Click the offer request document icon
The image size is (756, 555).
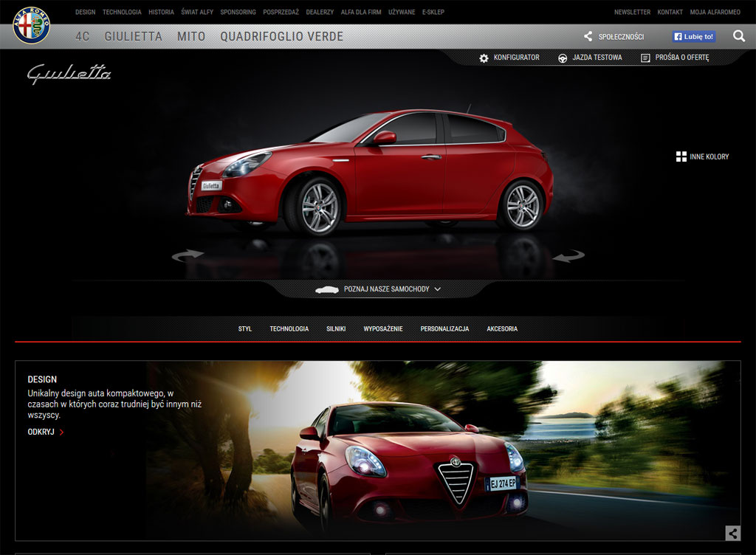coord(645,58)
